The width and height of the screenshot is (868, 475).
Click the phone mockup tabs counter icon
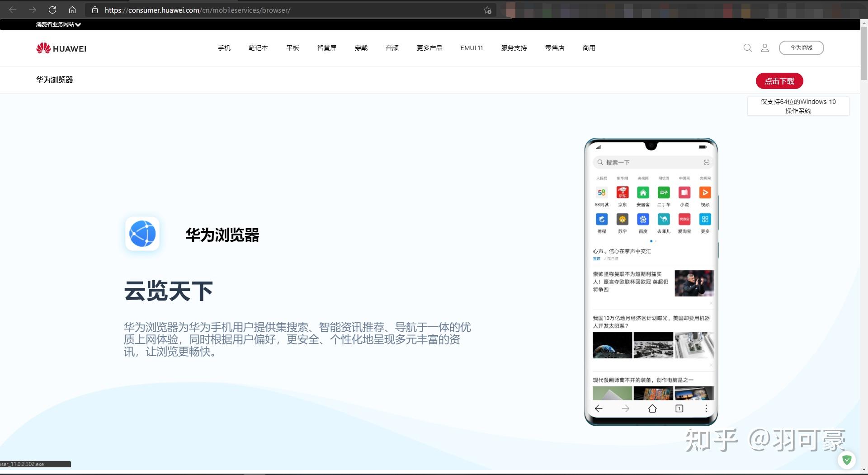point(679,409)
